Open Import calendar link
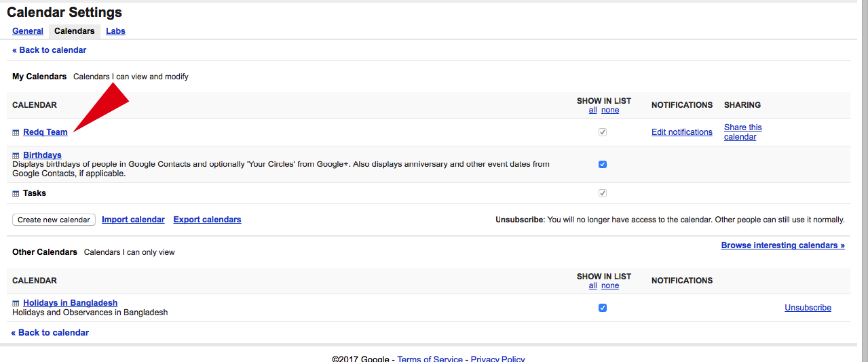Viewport: 868px width, 362px height. click(133, 220)
